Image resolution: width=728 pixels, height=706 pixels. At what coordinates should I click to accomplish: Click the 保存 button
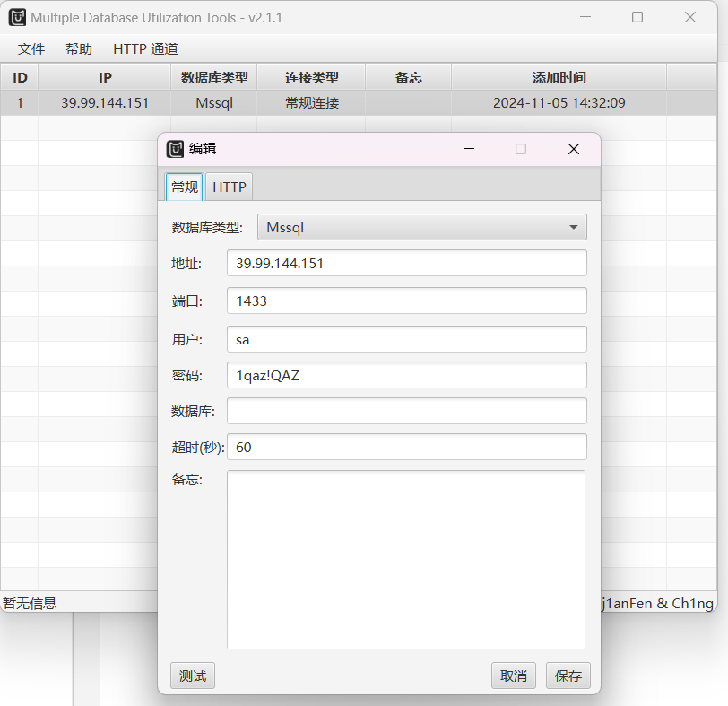568,675
